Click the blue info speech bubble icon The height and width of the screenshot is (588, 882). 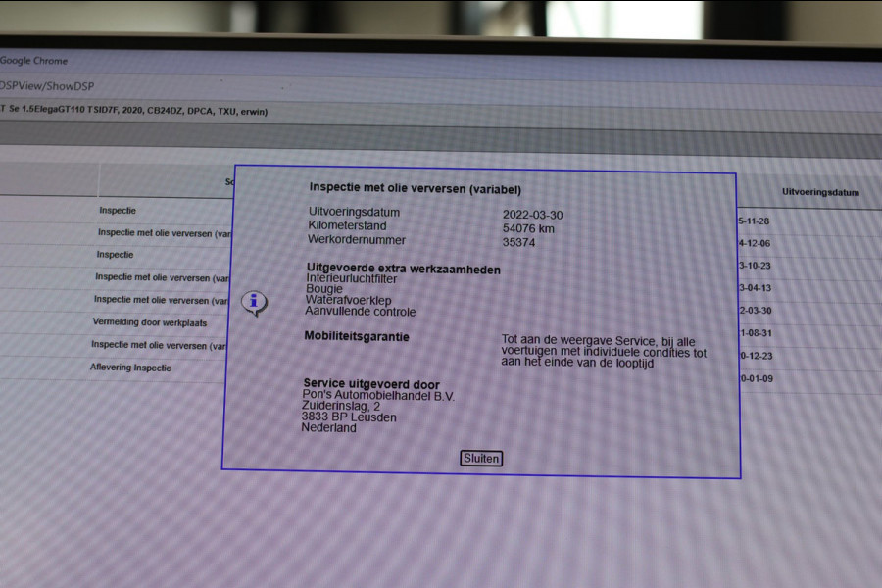pyautogui.click(x=254, y=303)
